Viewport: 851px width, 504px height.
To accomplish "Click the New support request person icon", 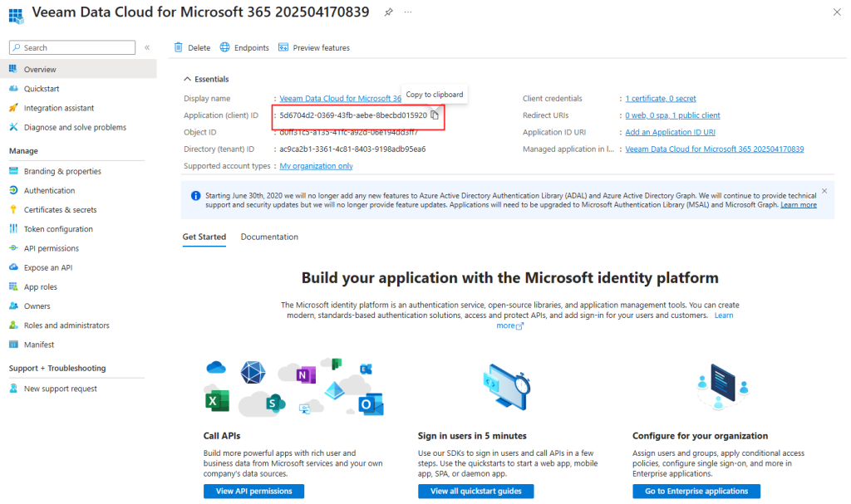I will click(x=13, y=388).
